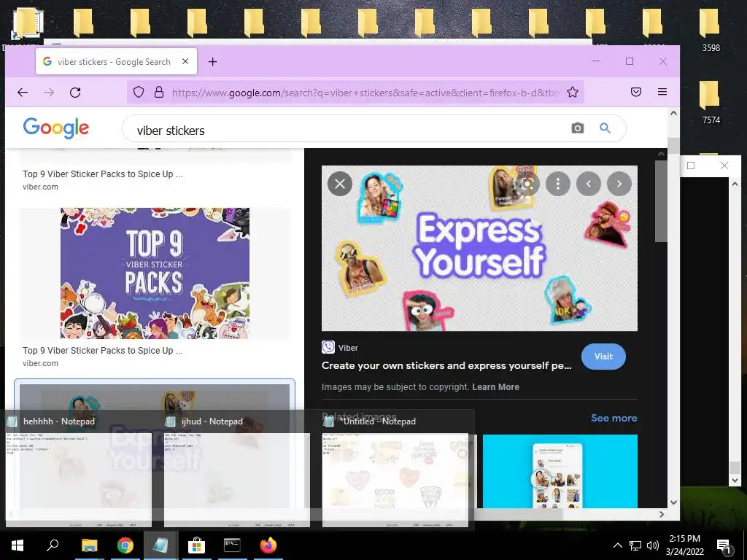Click the page vertical scrollbar up arrow

pyautogui.click(x=673, y=113)
